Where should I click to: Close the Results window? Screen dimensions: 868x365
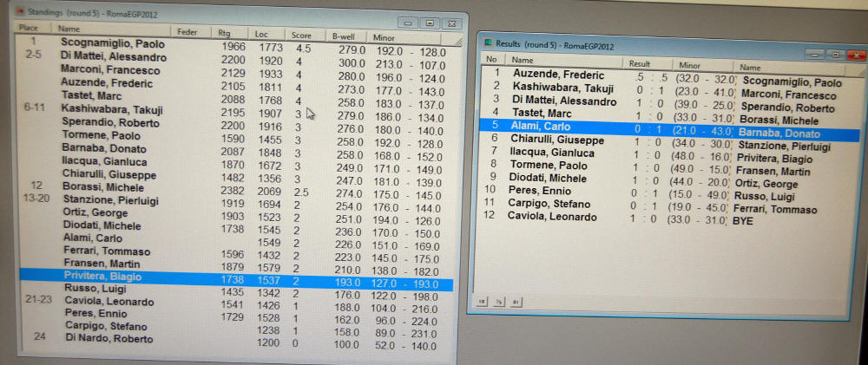point(856,55)
